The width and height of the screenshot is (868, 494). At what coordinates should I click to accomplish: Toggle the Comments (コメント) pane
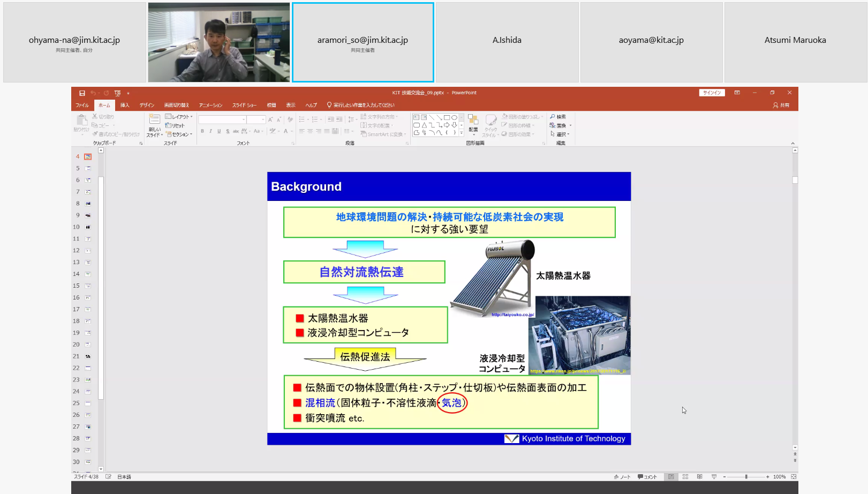click(647, 476)
